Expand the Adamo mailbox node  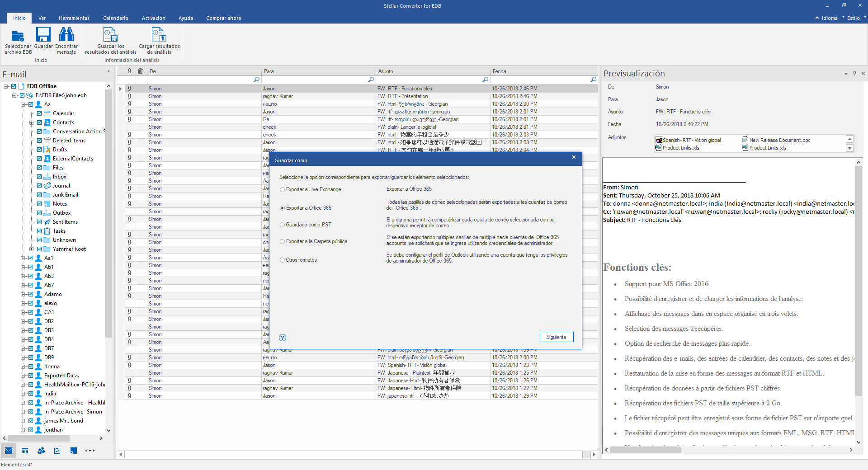(23, 294)
